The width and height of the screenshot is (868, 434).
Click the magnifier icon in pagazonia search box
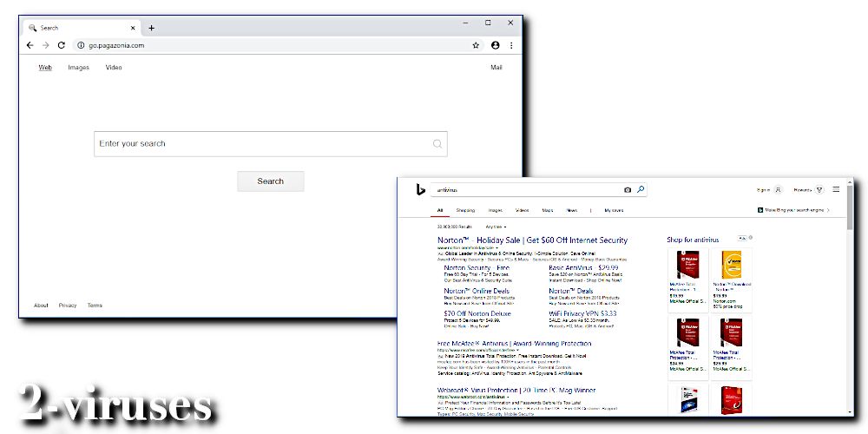437,144
